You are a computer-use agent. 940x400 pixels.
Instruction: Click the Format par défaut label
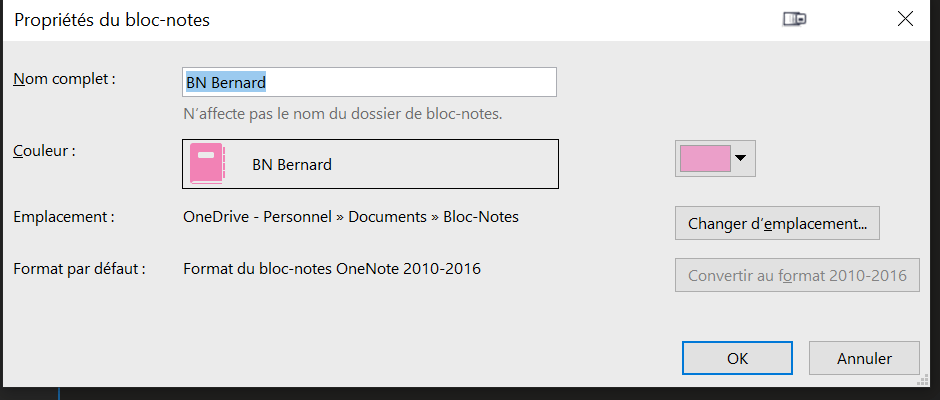pos(79,269)
